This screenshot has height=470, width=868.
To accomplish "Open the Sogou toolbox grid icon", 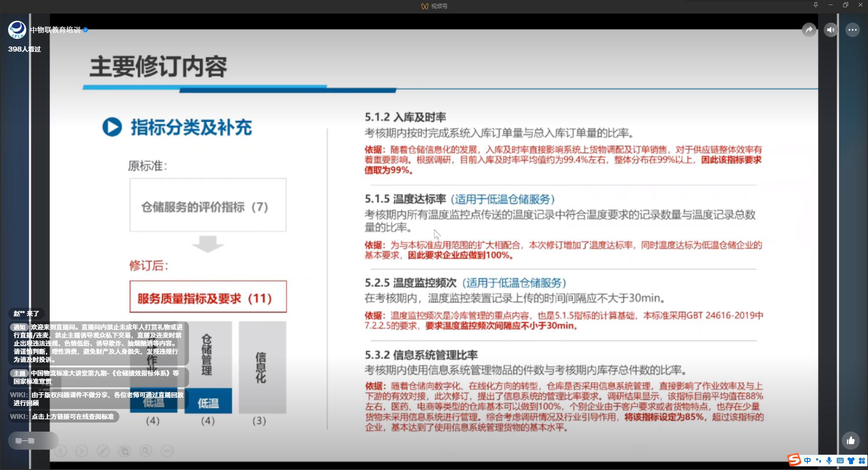I will (862, 461).
